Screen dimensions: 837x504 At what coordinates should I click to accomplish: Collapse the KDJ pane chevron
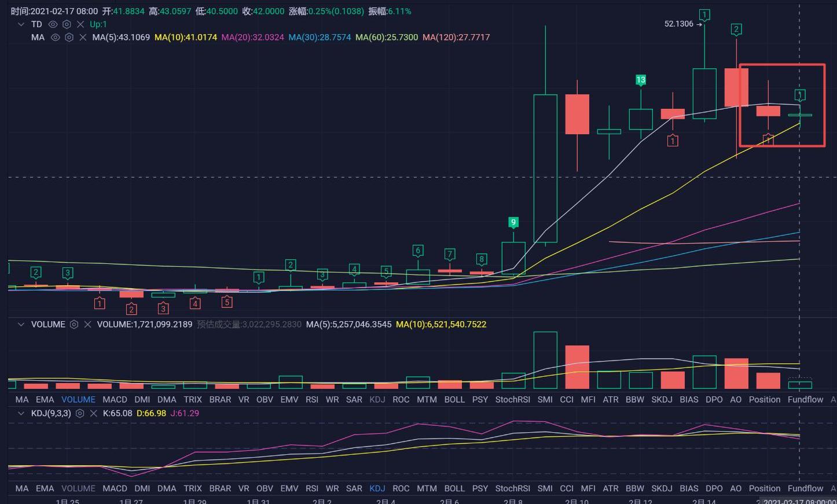(x=21, y=414)
